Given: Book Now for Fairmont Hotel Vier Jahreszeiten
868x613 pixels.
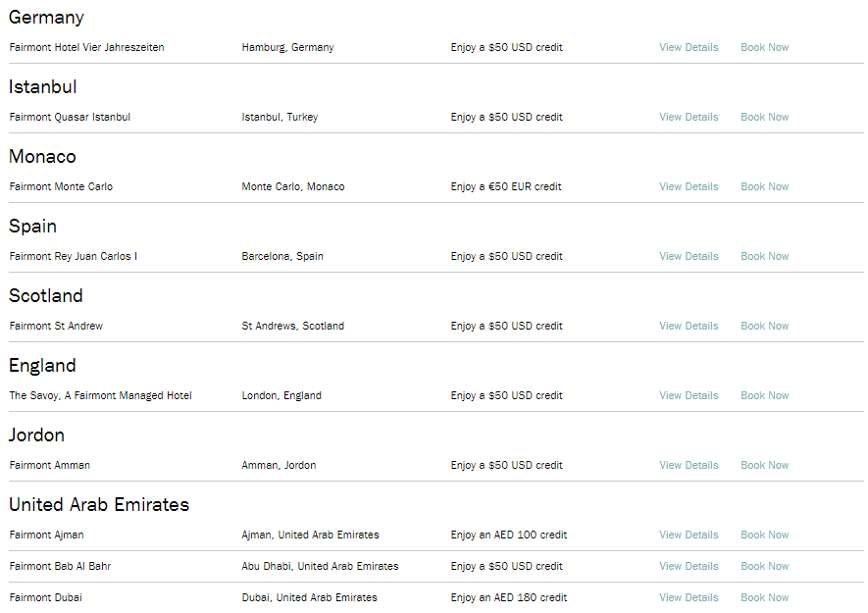Looking at the screenshot, I should 764,48.
